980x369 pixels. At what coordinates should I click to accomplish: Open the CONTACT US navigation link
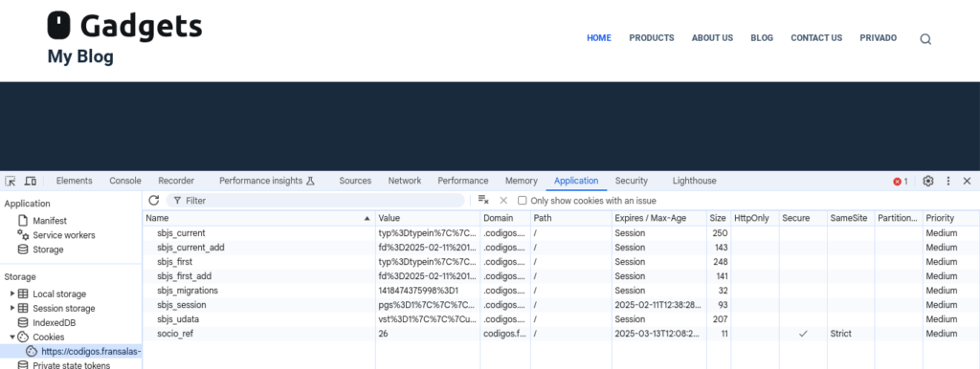click(816, 38)
